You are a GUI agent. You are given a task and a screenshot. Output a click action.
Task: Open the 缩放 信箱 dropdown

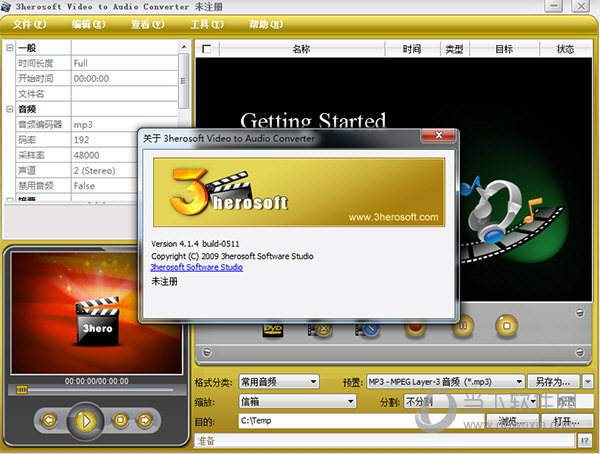(x=297, y=401)
